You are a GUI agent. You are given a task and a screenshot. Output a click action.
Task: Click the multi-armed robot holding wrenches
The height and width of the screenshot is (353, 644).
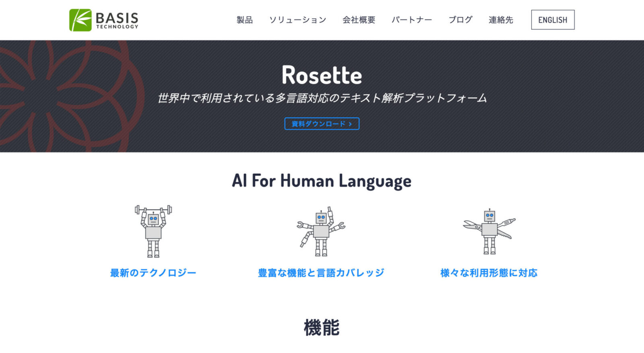click(321, 232)
